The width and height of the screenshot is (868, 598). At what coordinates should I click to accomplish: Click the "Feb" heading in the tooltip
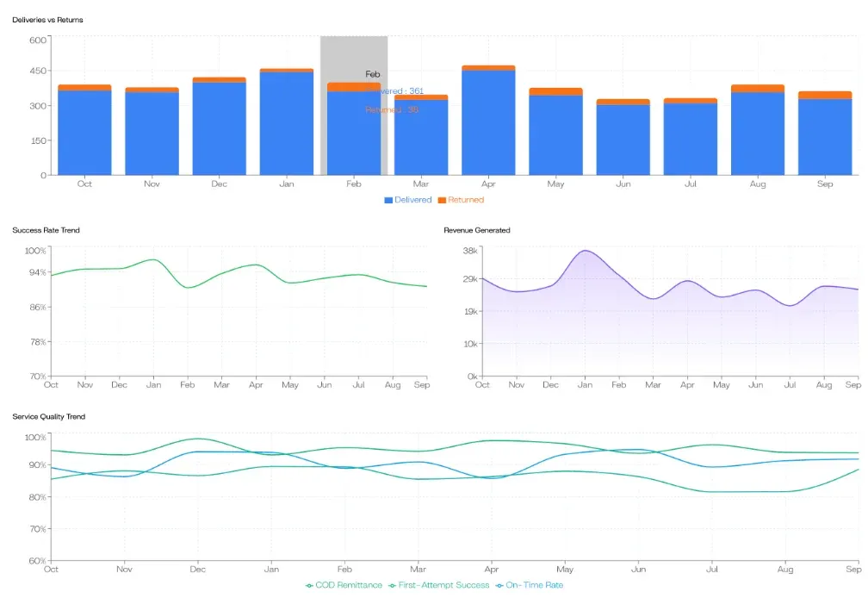tap(373, 74)
